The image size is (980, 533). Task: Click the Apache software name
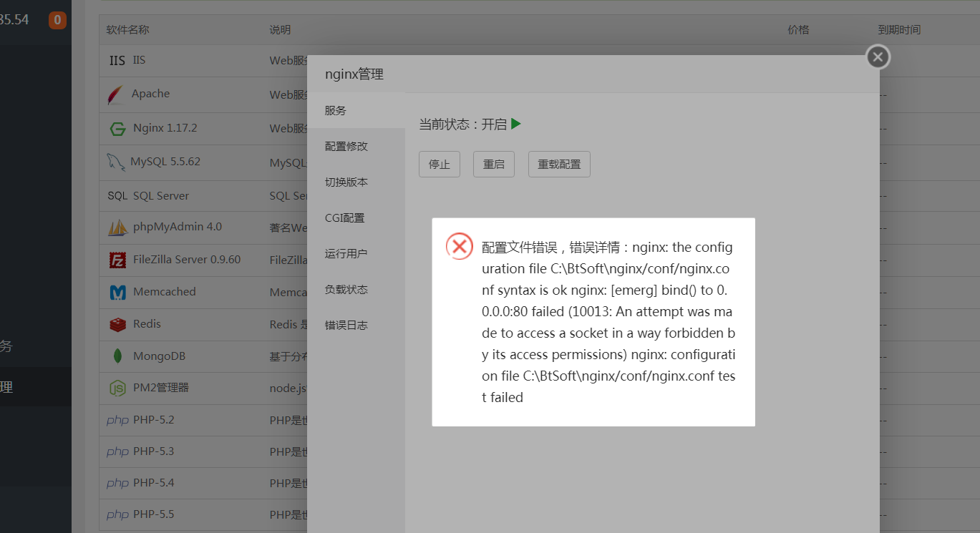pos(151,94)
